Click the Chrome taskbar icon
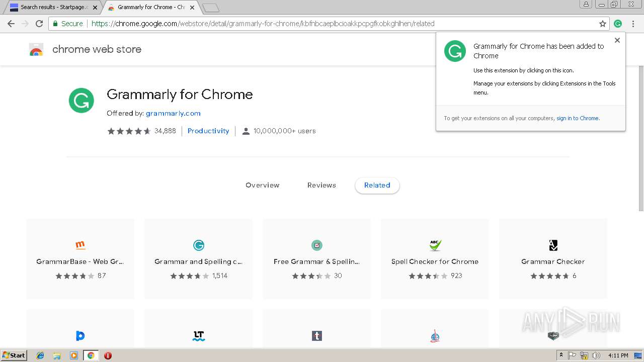The image size is (644, 362). click(91, 355)
